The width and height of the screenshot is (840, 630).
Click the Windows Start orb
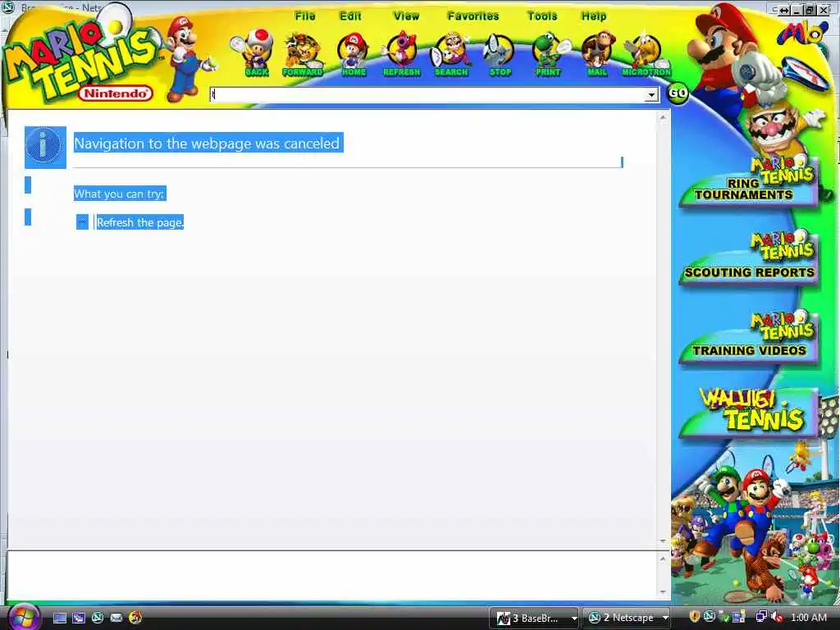click(23, 617)
